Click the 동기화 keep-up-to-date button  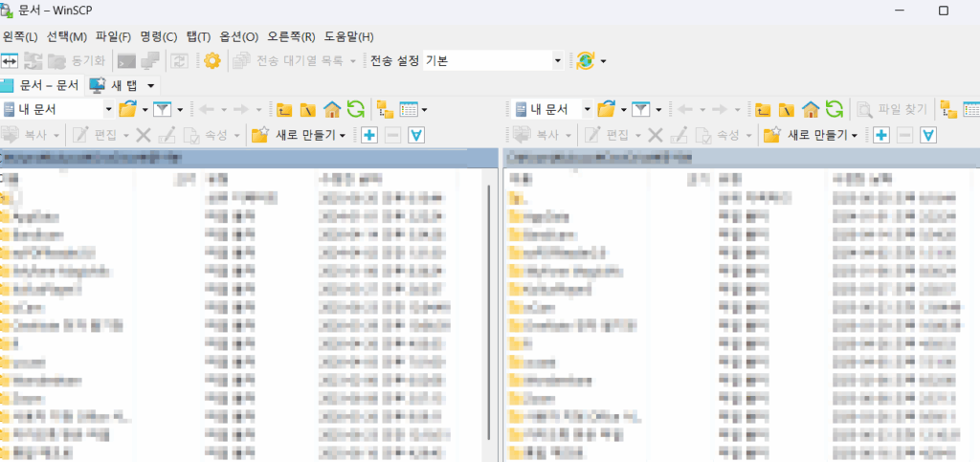(x=77, y=61)
